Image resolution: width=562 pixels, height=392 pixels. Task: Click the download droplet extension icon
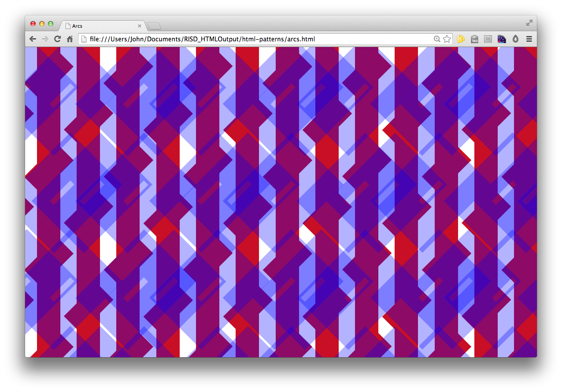coord(515,39)
